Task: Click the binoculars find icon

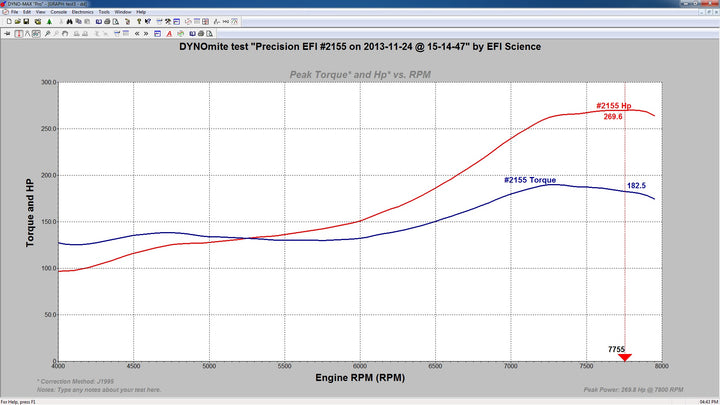Action: 70,21
